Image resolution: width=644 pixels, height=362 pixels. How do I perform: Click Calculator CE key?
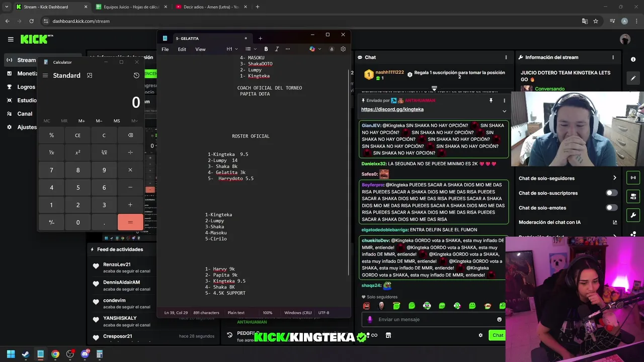77,135
